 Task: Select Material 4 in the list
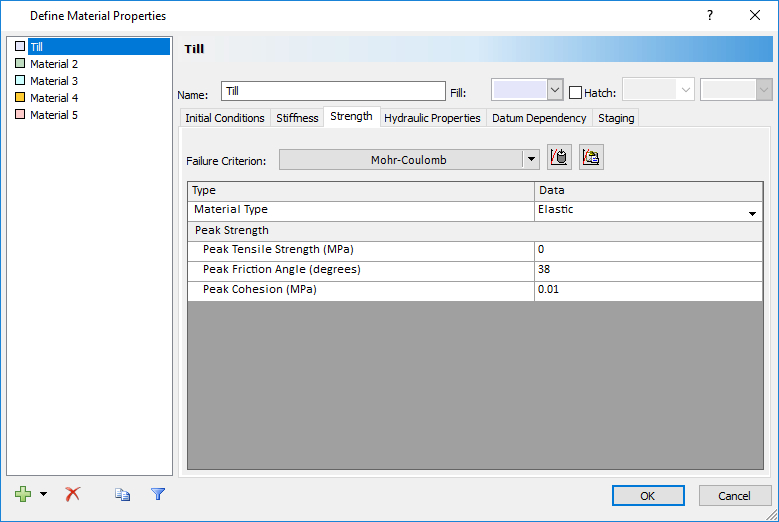point(54,98)
